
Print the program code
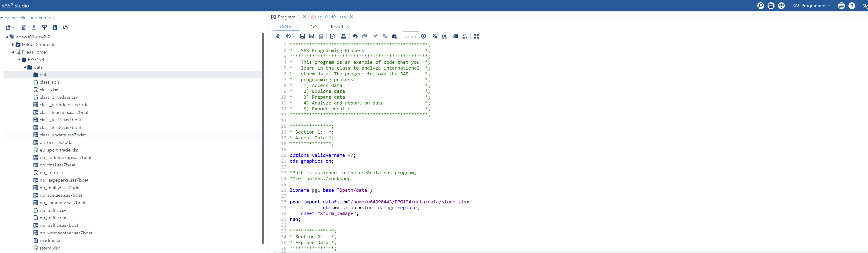tap(343, 36)
